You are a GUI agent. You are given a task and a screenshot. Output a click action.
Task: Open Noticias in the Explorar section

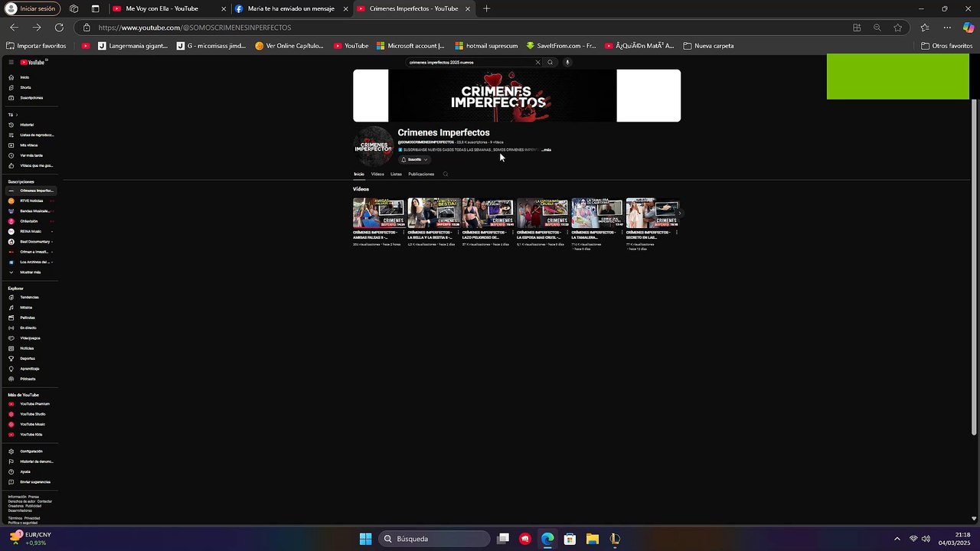coord(27,348)
